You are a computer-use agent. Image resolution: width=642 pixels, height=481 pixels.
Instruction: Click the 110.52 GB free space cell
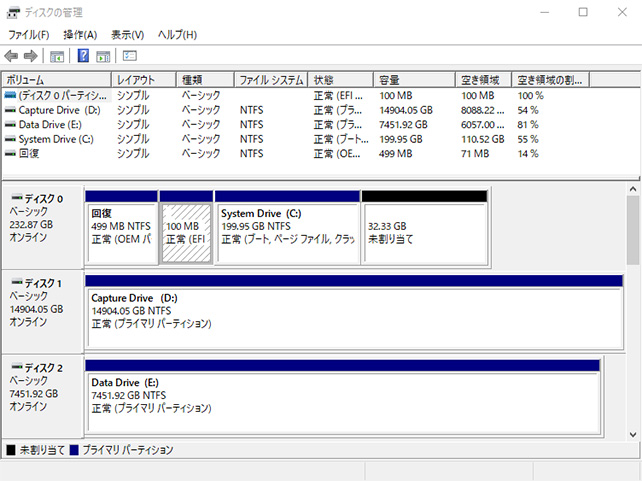(483, 139)
